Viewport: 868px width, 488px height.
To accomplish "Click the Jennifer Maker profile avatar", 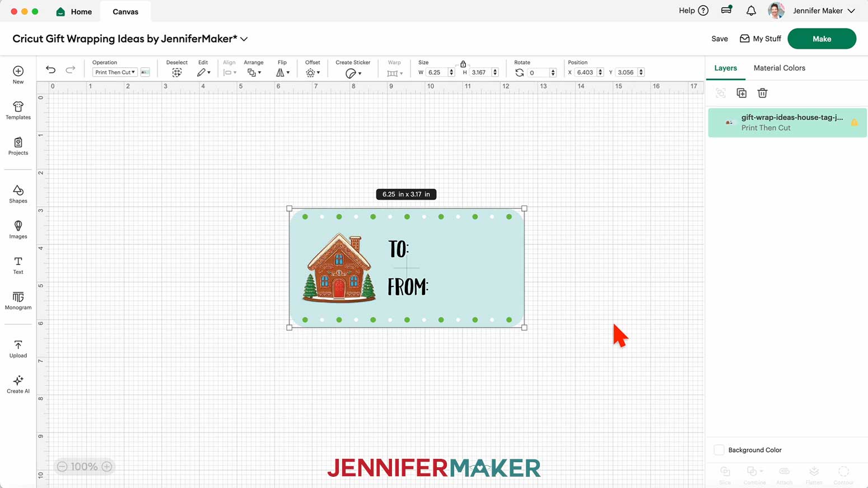I will [x=776, y=11].
